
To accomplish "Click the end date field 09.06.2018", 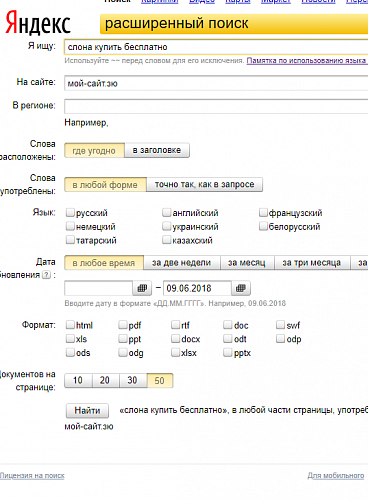I will pyautogui.click(x=197, y=288).
